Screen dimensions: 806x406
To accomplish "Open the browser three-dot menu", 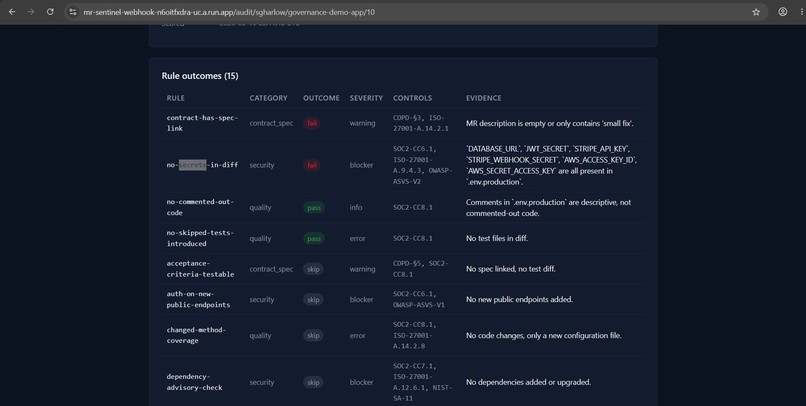I will [x=802, y=12].
